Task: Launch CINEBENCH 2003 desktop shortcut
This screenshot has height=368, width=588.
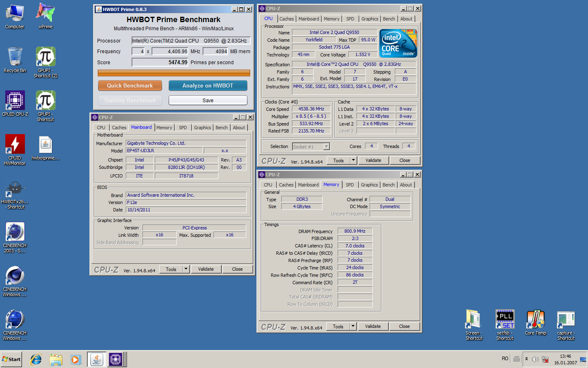Action: click(x=15, y=237)
